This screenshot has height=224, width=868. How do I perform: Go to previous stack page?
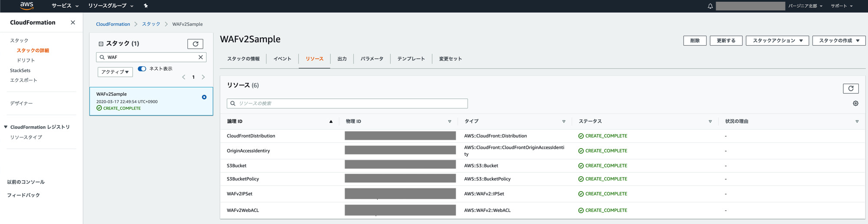click(x=184, y=77)
